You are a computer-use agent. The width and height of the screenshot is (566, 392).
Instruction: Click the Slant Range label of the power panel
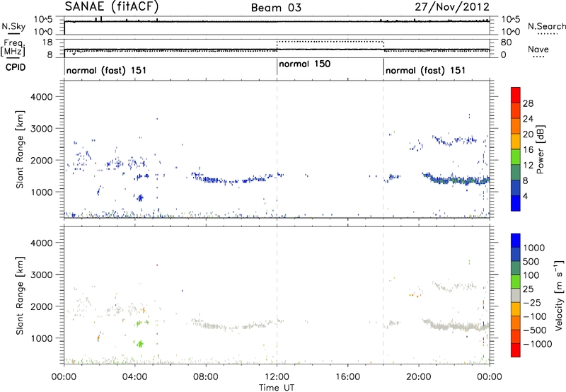pyautogui.click(x=20, y=149)
